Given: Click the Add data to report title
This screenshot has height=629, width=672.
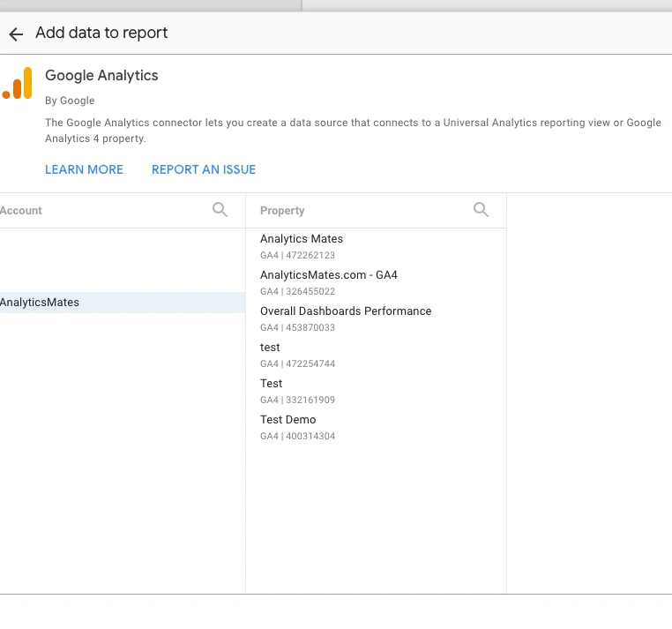Looking at the screenshot, I should [101, 33].
